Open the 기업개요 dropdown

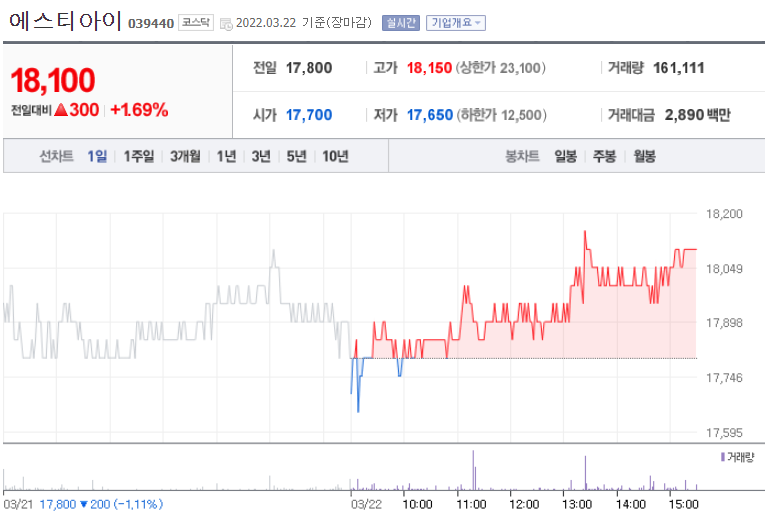pyautogui.click(x=456, y=23)
